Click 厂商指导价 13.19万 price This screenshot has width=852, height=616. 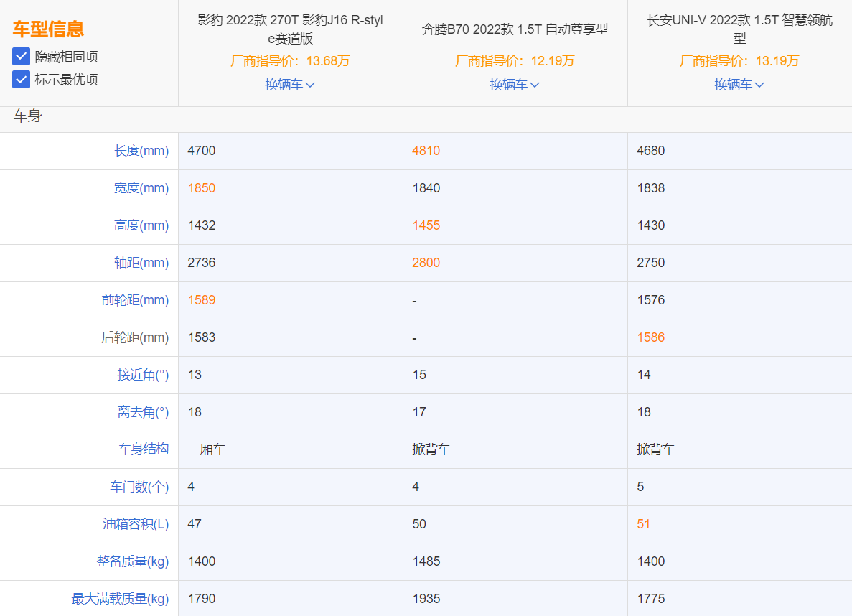(739, 61)
